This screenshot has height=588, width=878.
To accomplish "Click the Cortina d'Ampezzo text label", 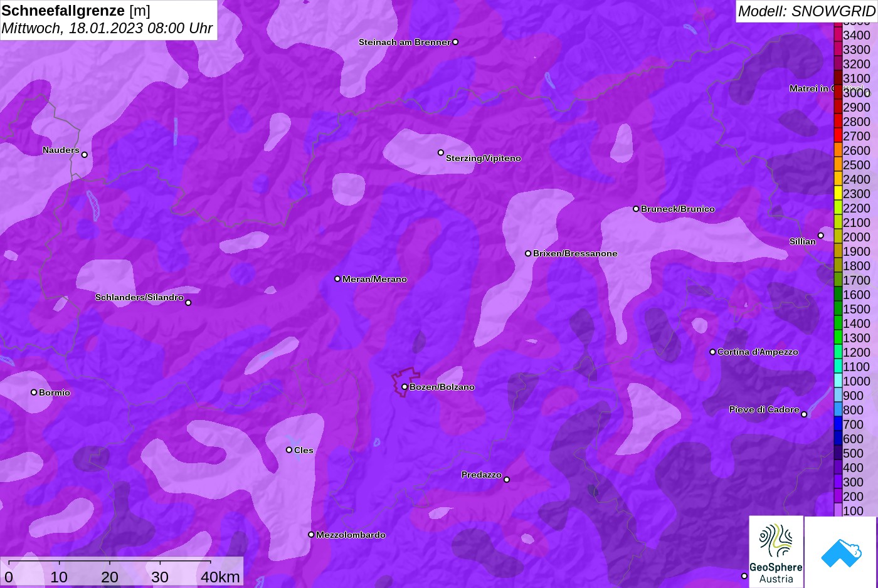I will [758, 352].
